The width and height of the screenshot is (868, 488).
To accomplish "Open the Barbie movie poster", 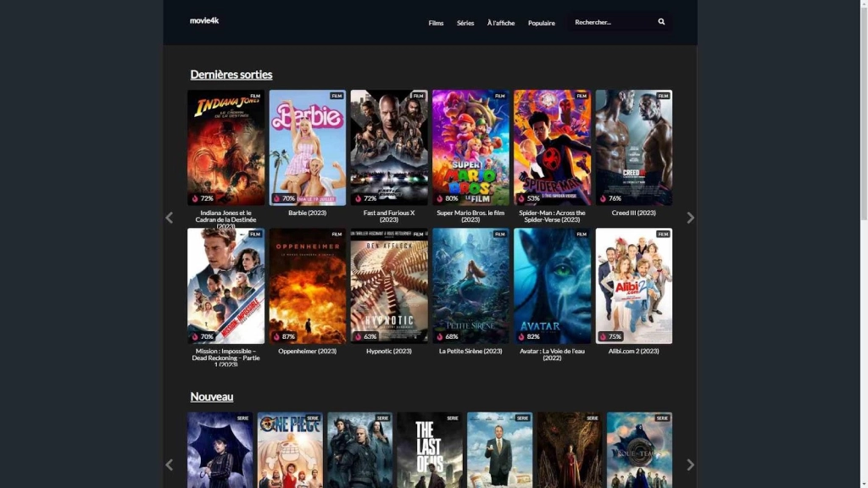I will 307,147.
